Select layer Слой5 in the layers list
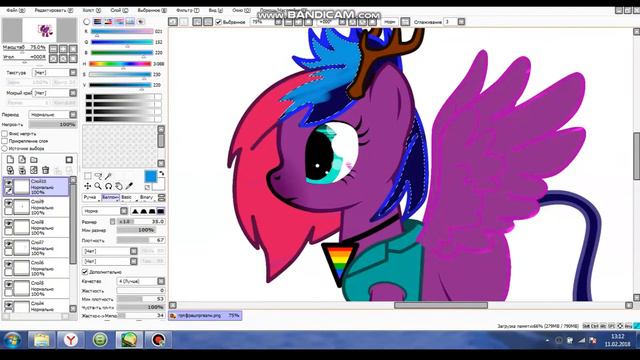 (x=37, y=288)
